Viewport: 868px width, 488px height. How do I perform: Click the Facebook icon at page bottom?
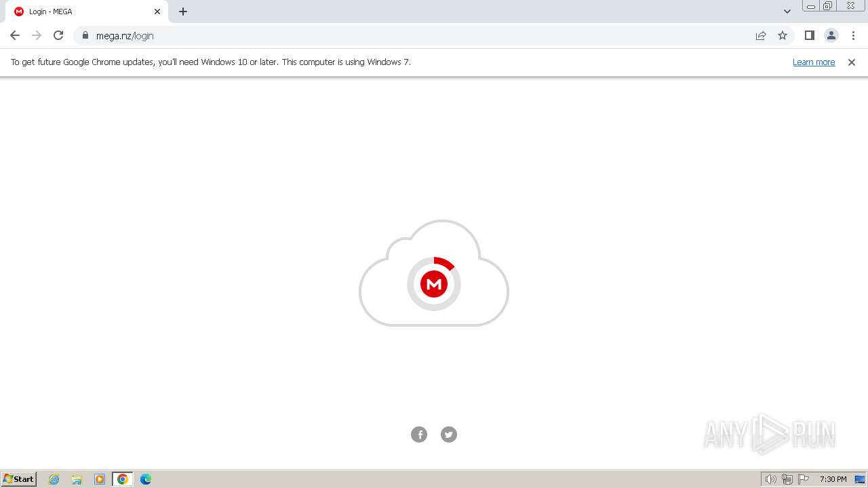click(419, 434)
